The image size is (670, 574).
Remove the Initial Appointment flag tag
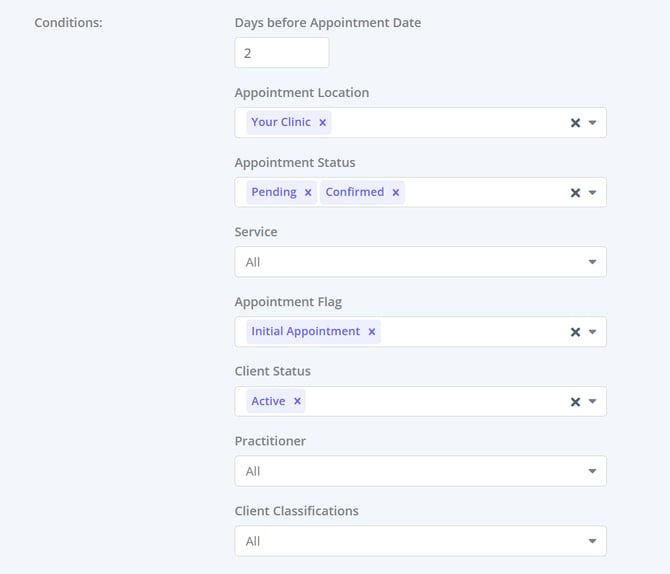click(x=372, y=332)
